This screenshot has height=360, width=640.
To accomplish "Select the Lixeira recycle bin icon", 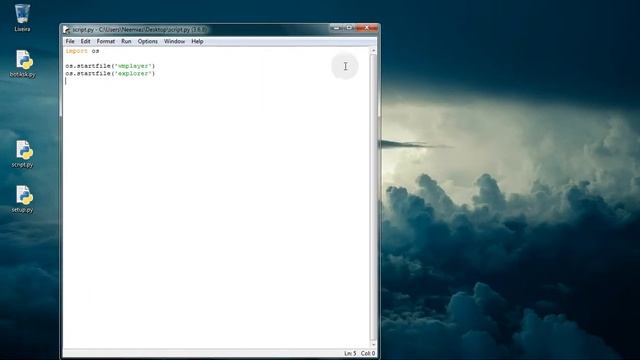I will click(x=22, y=18).
